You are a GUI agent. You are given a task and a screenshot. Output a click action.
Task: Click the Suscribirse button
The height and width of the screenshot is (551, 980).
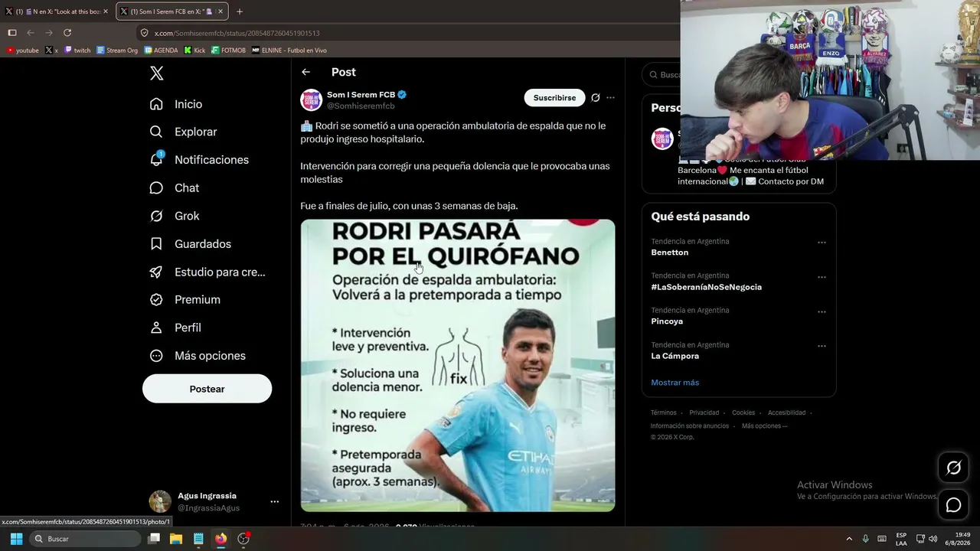pyautogui.click(x=554, y=98)
